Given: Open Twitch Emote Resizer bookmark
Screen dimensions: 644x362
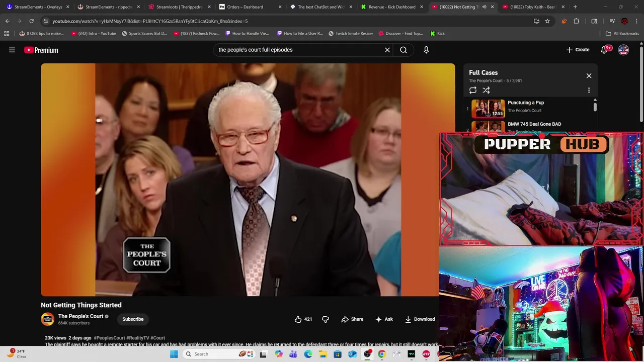Looking at the screenshot, I should point(351,33).
